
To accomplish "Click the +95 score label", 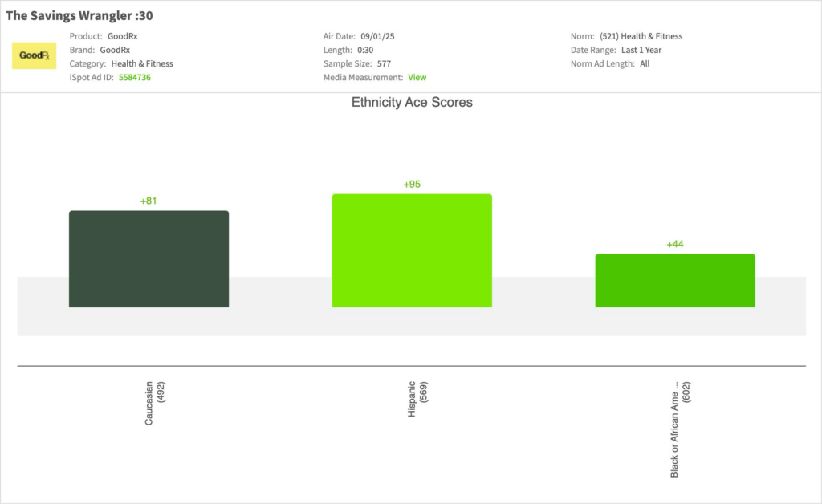I will coord(412,185).
